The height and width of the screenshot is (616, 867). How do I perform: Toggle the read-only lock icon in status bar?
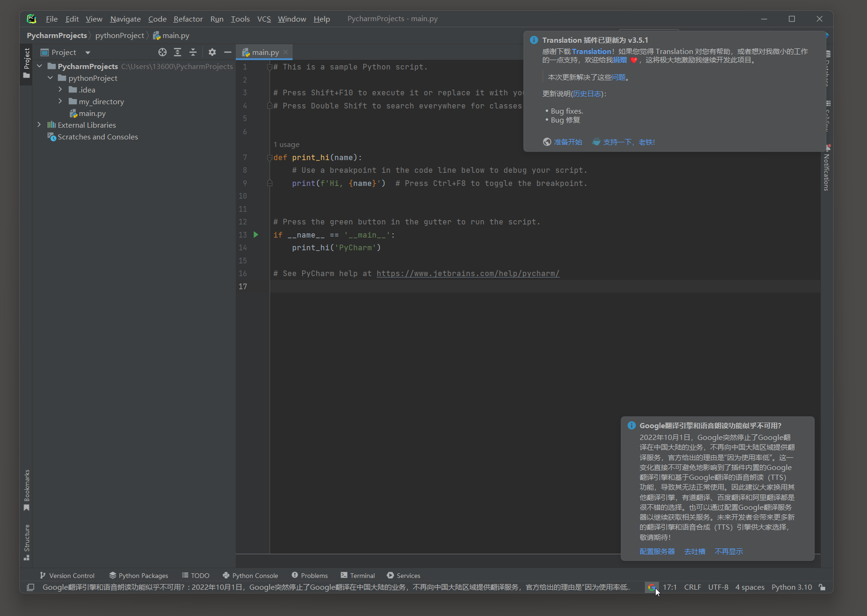pos(822,587)
